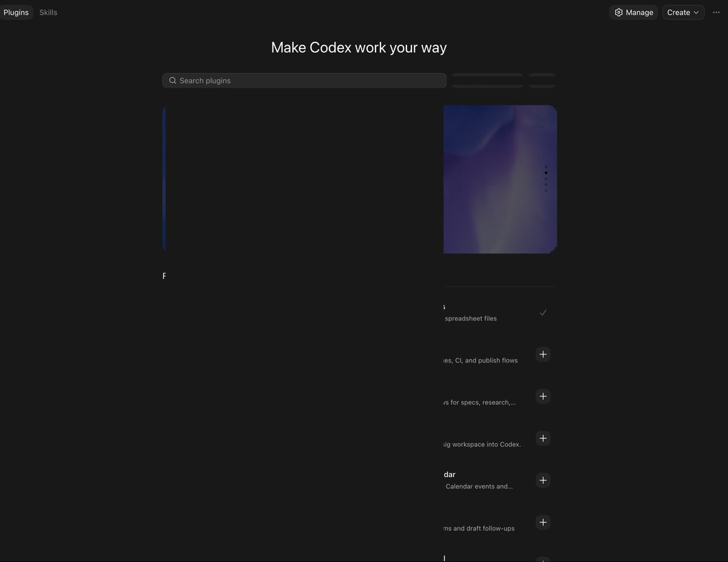Select the last carousel dot on the banner
This screenshot has width=728, height=562.
[546, 191]
